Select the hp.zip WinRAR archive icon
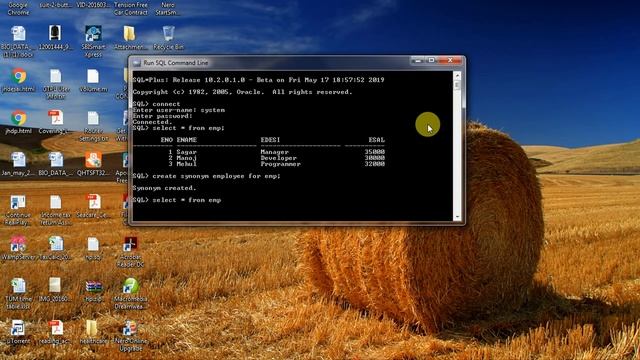This screenshot has width=640, height=360. coord(93,290)
